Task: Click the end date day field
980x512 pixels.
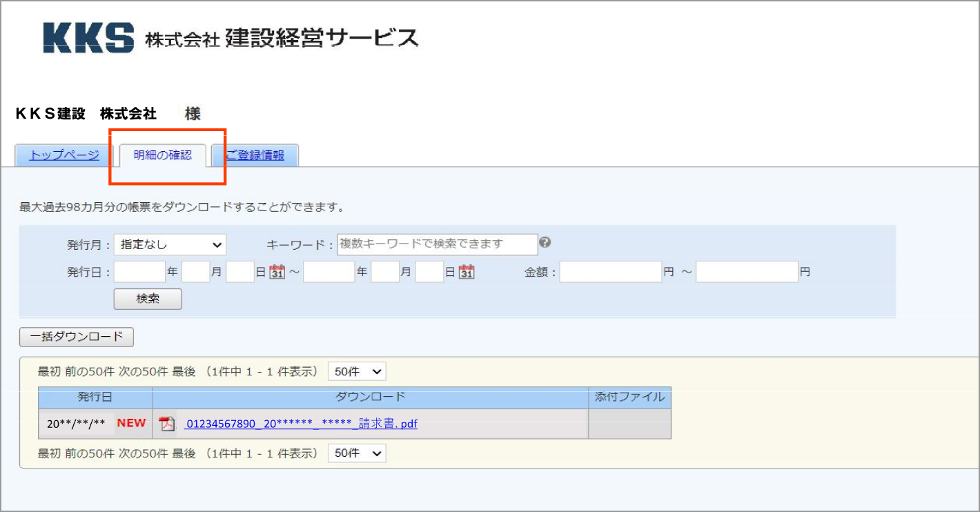Action: point(430,272)
